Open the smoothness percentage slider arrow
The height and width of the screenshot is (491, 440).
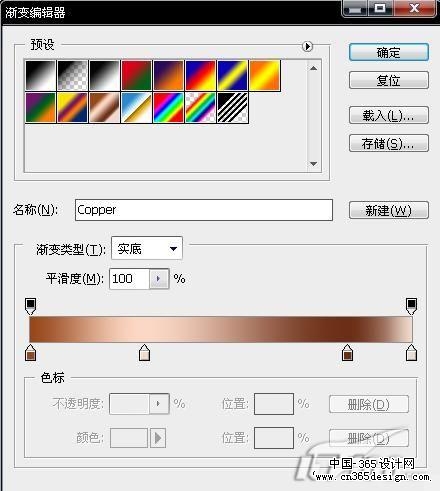pyautogui.click(x=159, y=279)
